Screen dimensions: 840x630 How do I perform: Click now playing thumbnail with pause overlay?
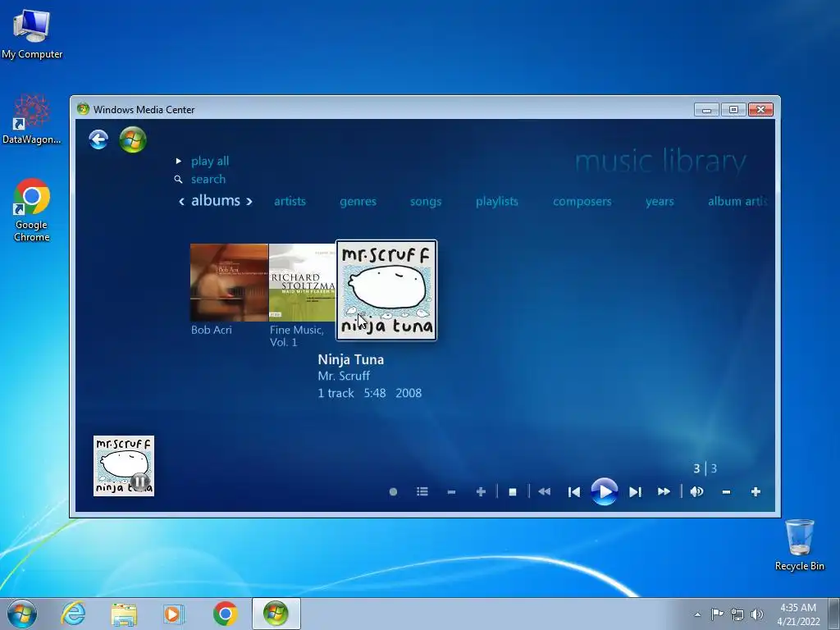point(124,466)
